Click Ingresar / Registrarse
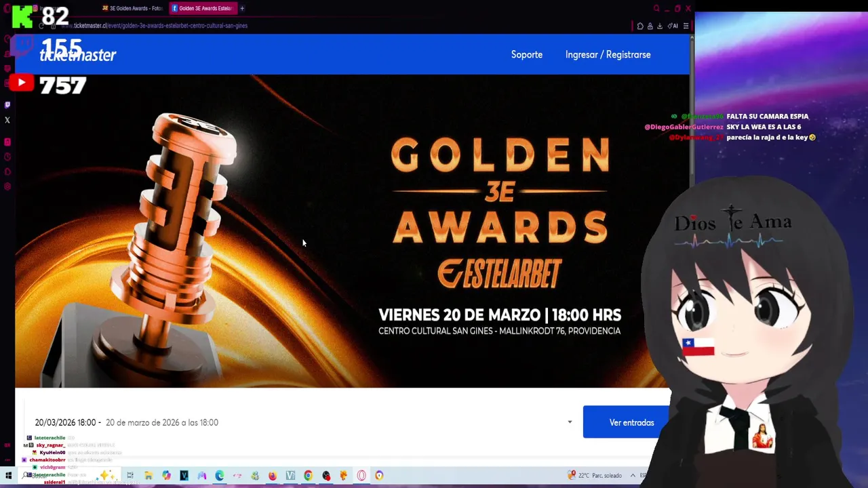Viewport: 868px width, 488px height. coord(608,55)
